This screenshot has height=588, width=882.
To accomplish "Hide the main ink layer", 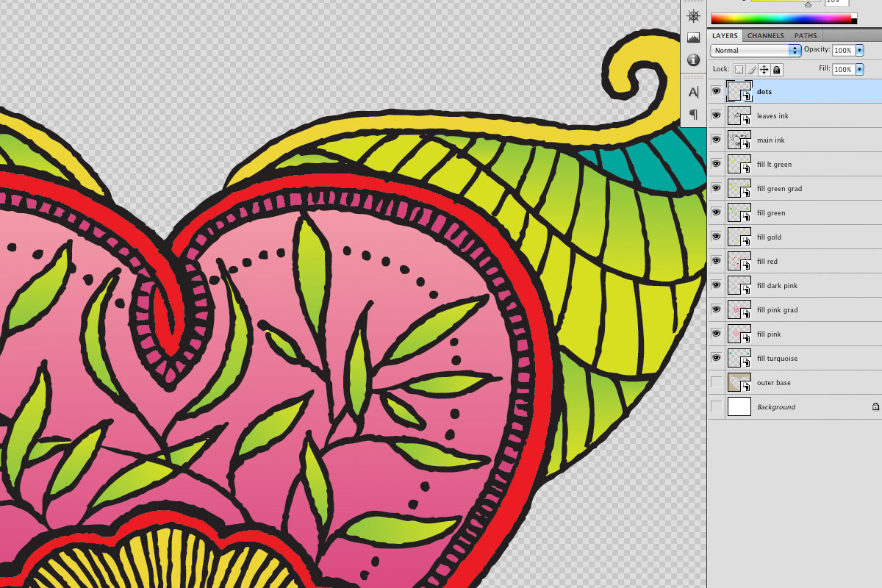I will 716,140.
